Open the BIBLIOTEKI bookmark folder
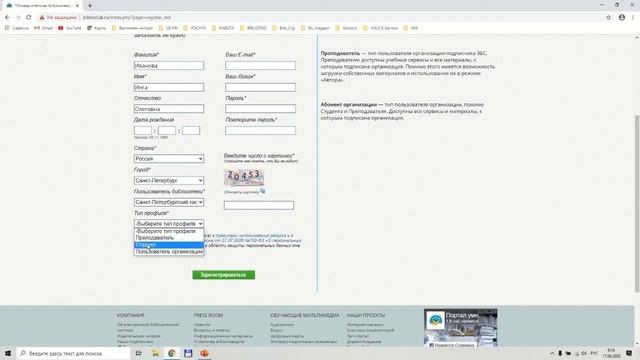640x360 pixels. coord(253,28)
